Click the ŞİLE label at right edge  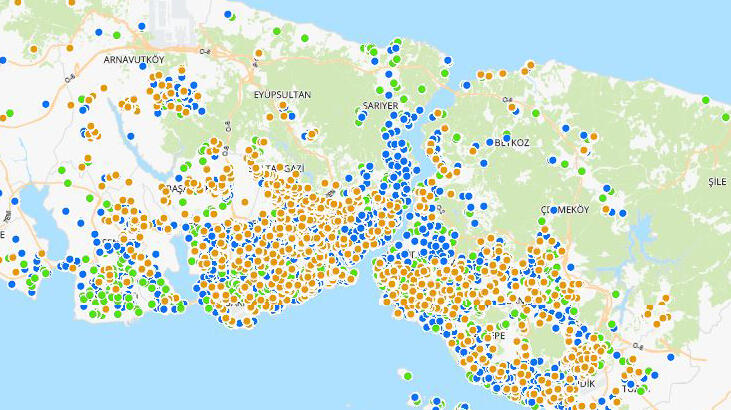pyautogui.click(x=716, y=182)
